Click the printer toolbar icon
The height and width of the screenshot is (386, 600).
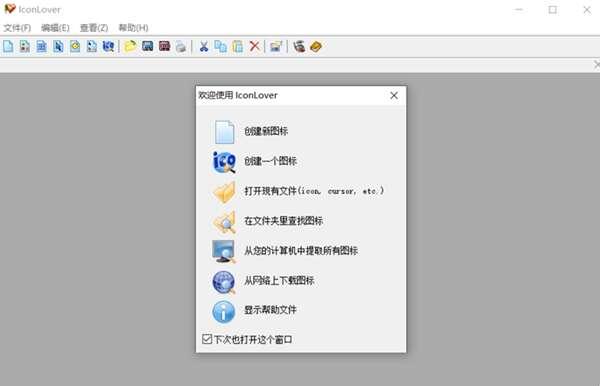pos(181,47)
